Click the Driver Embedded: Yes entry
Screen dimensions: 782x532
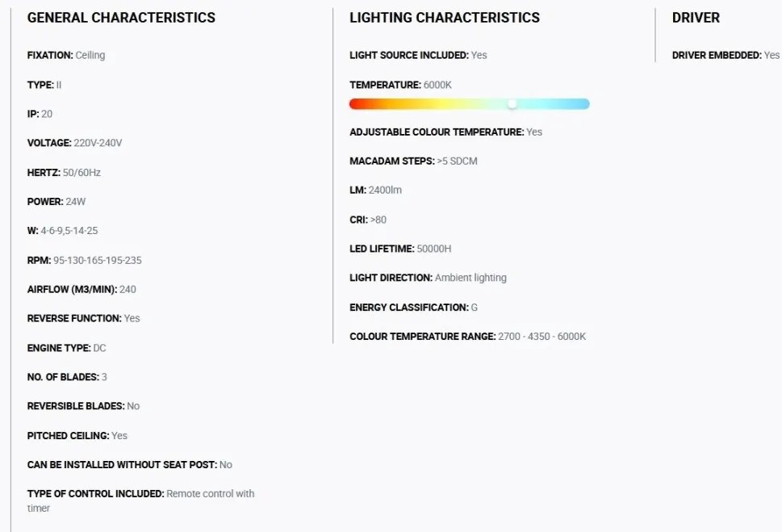click(726, 56)
